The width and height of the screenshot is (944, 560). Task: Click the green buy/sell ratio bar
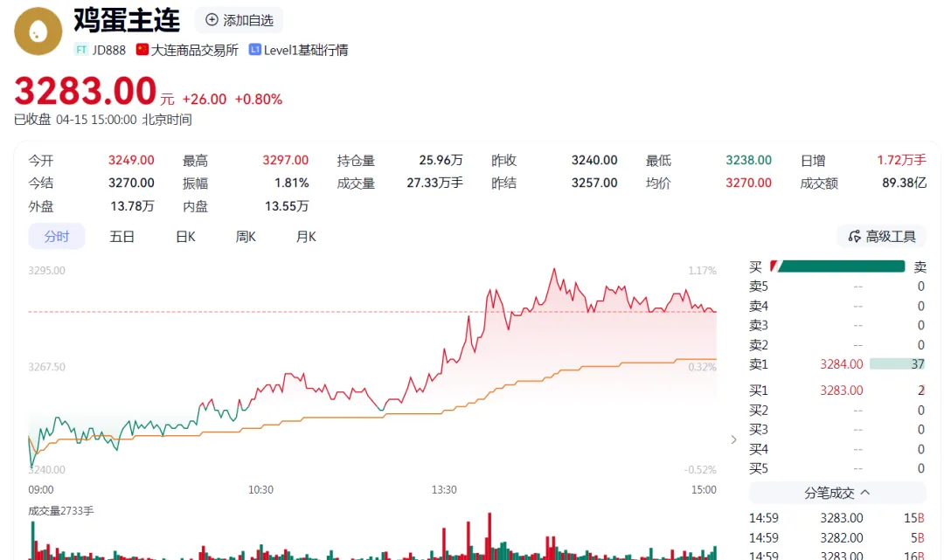click(x=841, y=266)
